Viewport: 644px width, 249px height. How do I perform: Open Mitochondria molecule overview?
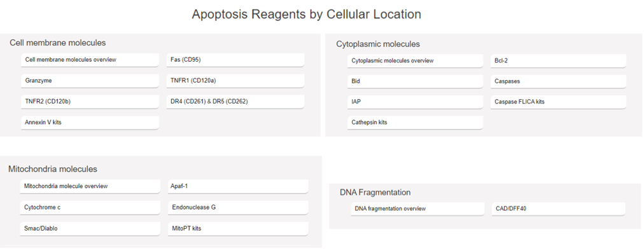pyautogui.click(x=90, y=186)
